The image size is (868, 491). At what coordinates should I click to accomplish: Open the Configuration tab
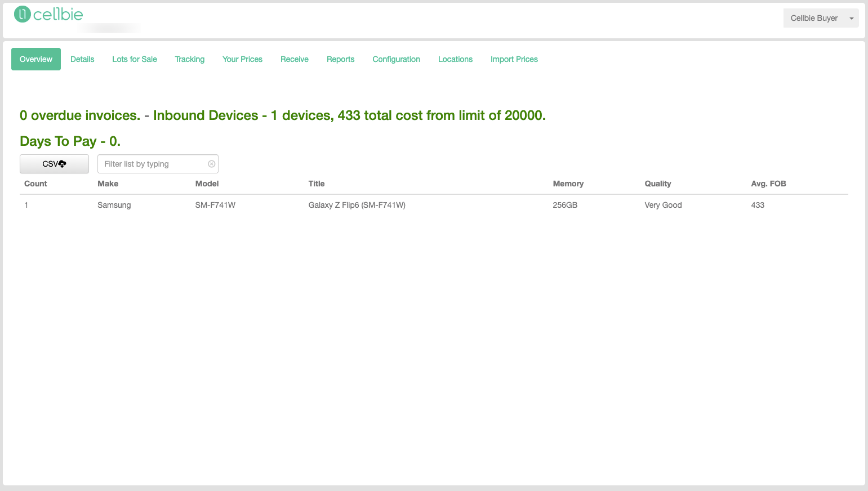pos(397,59)
